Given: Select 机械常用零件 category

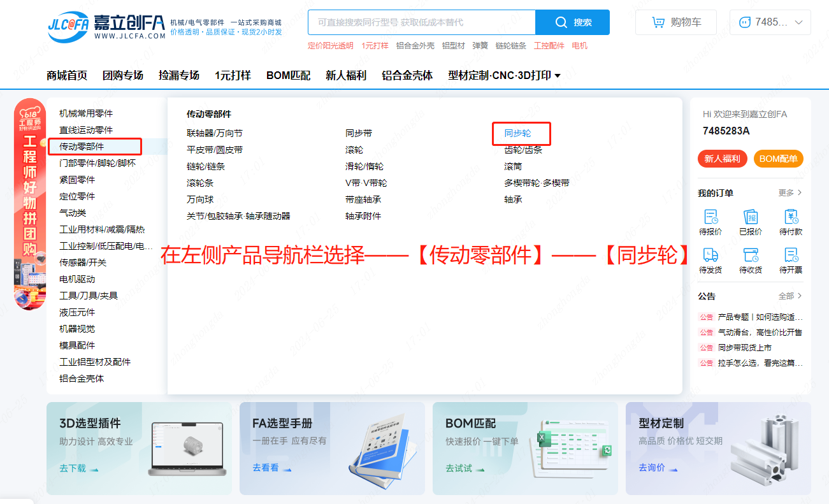Looking at the screenshot, I should (x=86, y=113).
